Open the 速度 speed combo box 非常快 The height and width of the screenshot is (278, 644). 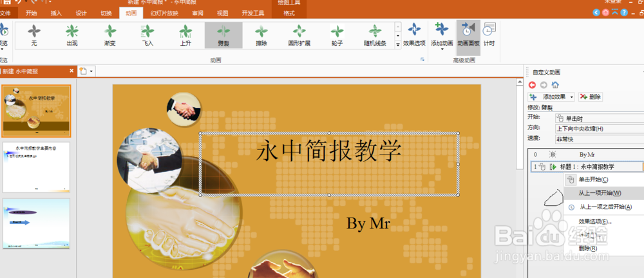(599, 139)
